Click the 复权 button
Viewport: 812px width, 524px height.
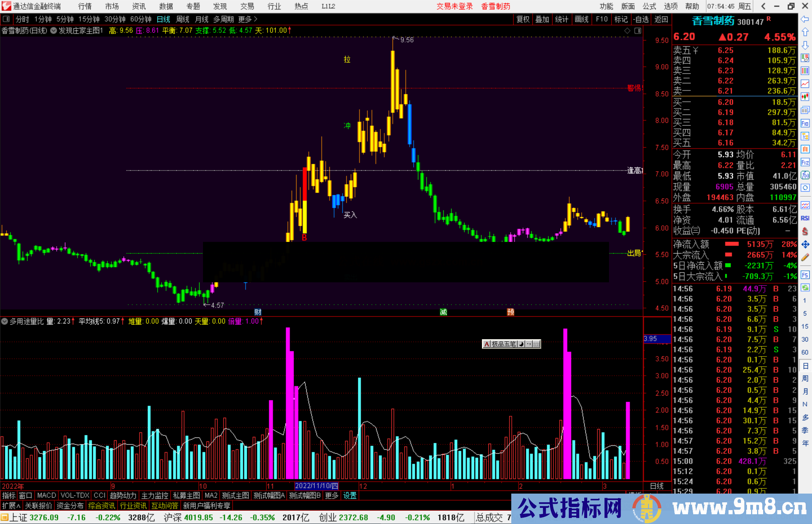[523, 19]
